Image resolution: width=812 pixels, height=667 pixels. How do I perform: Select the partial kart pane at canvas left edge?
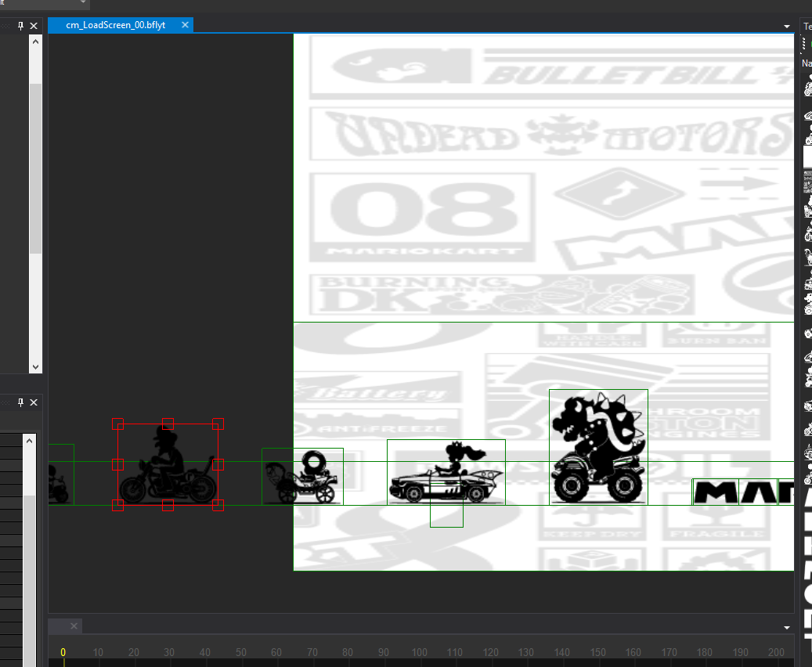point(61,474)
